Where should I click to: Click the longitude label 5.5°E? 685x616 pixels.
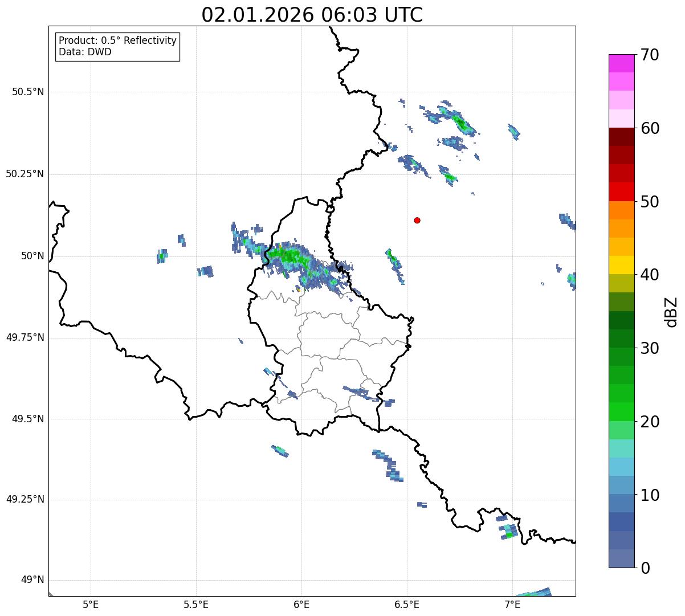point(196,605)
